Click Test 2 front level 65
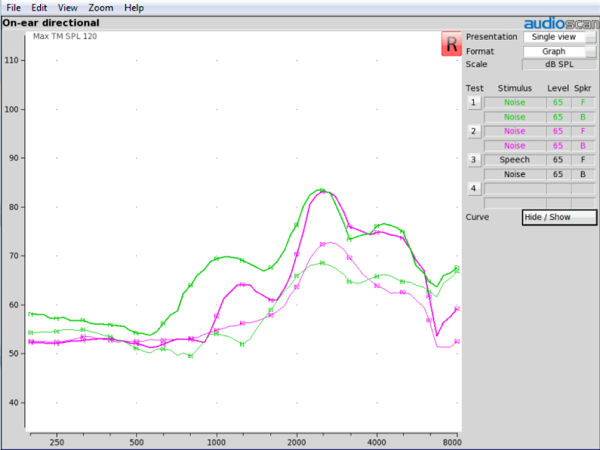This screenshot has width=600, height=450. click(x=558, y=131)
